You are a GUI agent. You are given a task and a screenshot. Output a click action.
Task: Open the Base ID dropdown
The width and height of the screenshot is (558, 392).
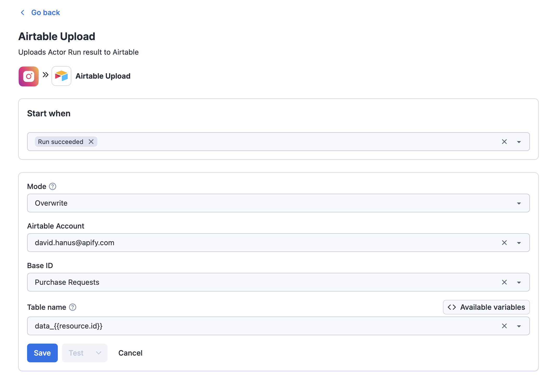[519, 282]
